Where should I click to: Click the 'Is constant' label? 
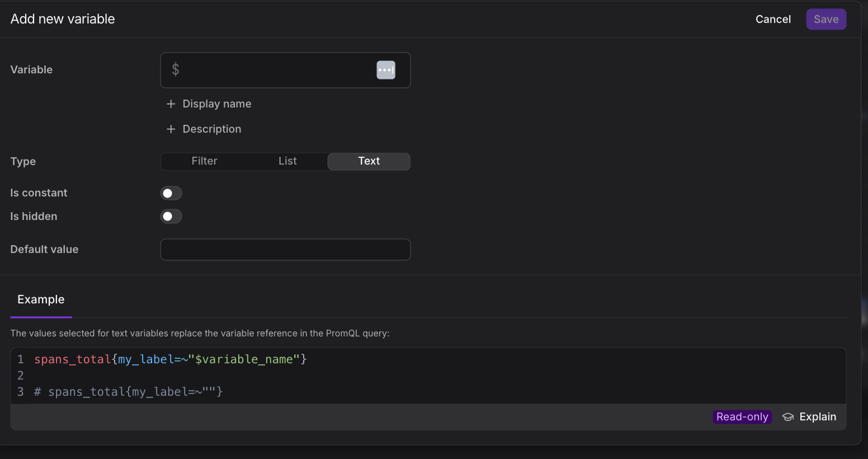[x=39, y=193]
